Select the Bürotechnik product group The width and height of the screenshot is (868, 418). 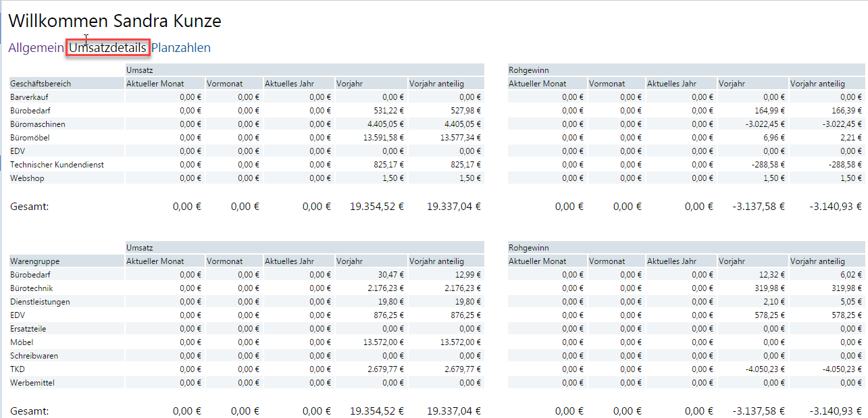coord(31,288)
